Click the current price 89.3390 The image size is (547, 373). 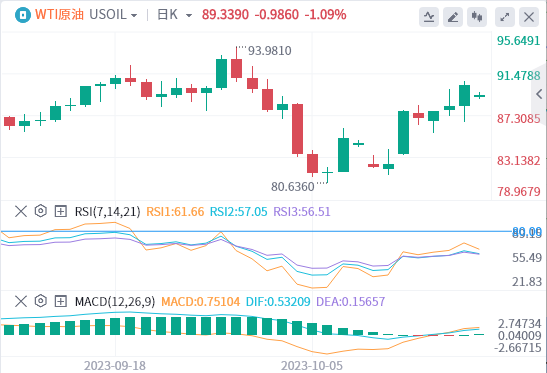225,15
